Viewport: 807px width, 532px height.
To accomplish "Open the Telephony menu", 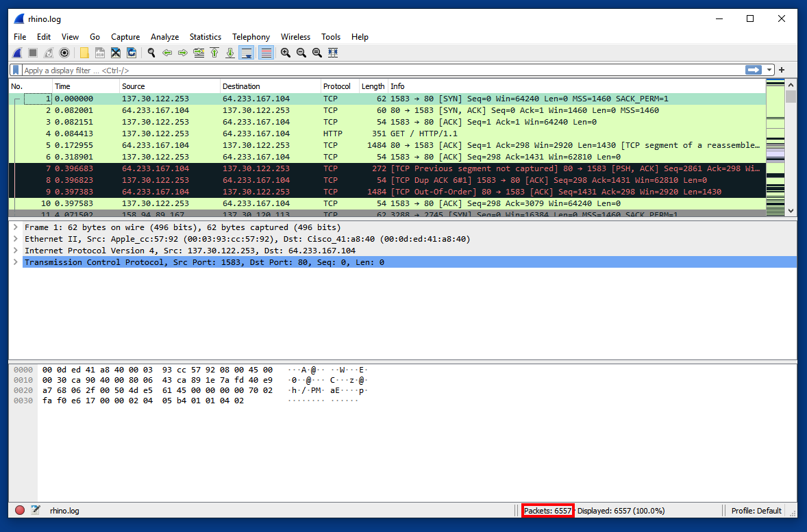I will coord(251,37).
